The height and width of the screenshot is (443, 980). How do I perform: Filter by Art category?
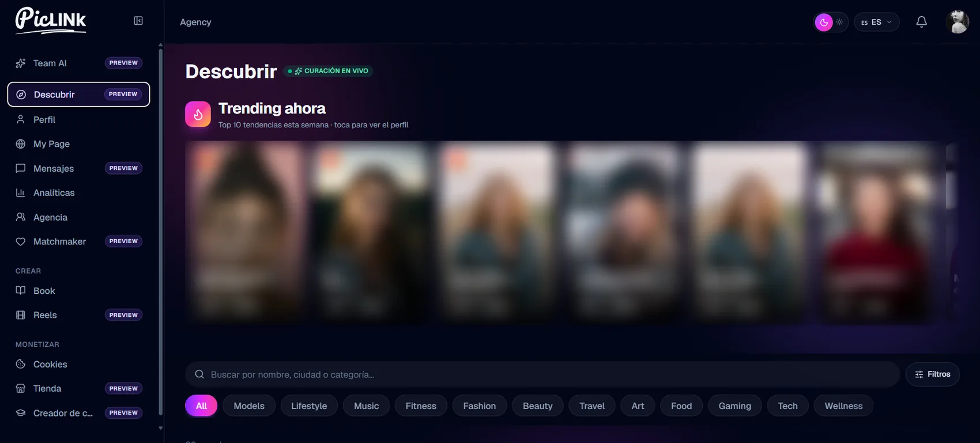tap(638, 406)
